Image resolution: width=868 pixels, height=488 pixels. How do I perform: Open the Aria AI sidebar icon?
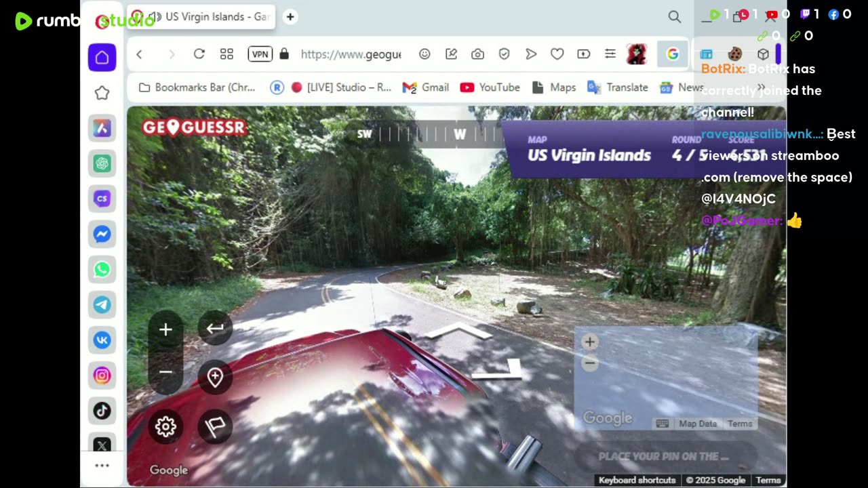tap(102, 128)
